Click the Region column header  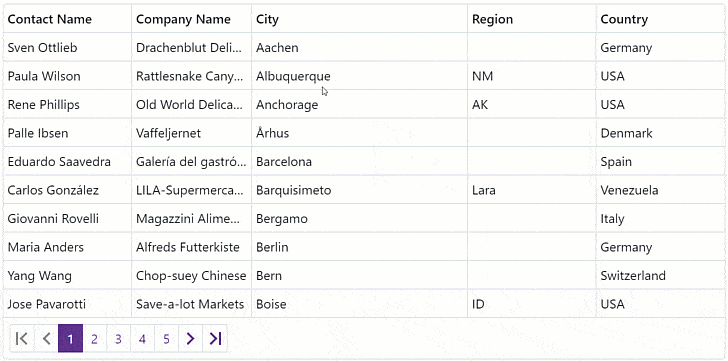pyautogui.click(x=532, y=19)
